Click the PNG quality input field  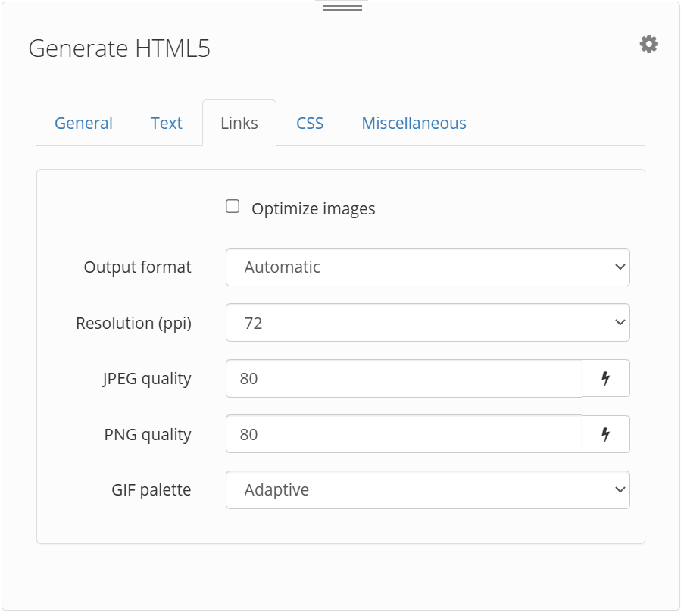coord(401,434)
